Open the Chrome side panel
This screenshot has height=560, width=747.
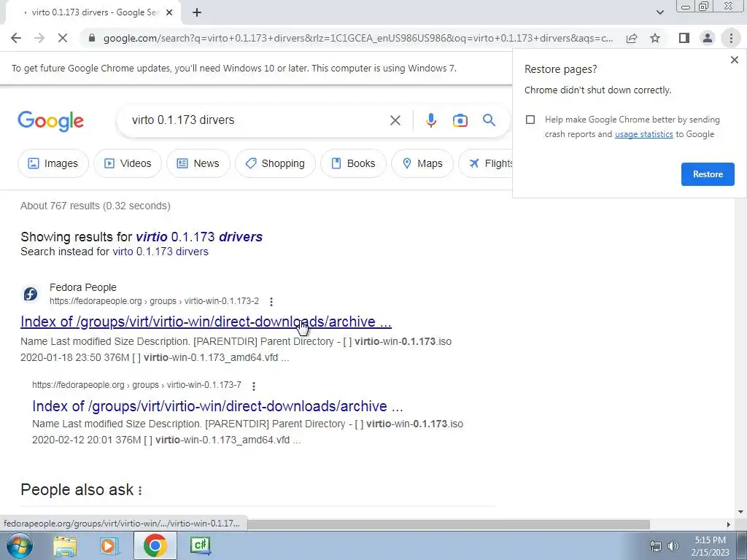click(x=684, y=38)
